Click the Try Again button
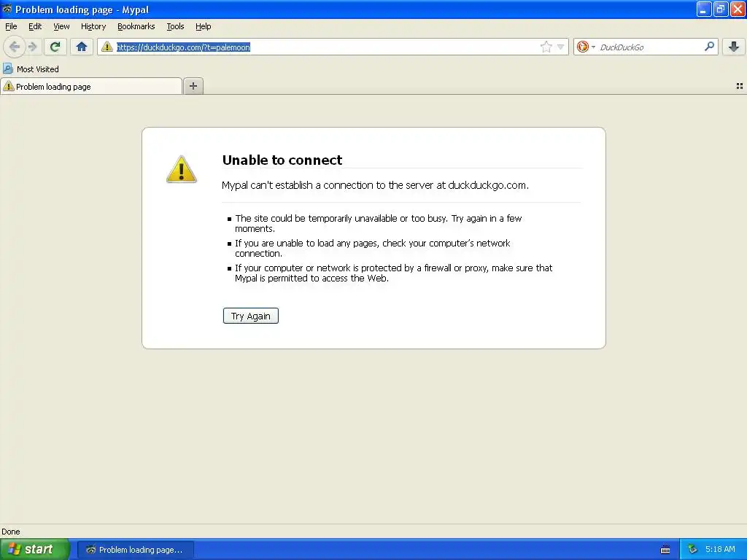Screen dimensions: 747x560 [x=251, y=316]
